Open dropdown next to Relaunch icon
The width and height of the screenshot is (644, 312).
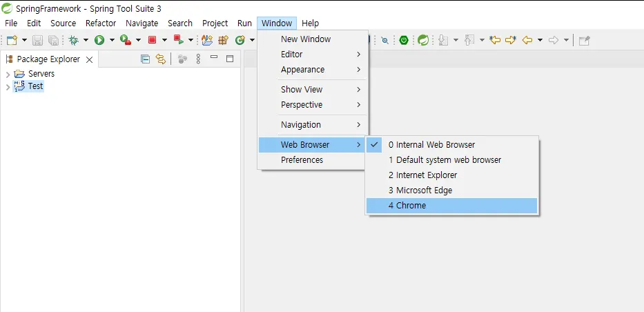coord(191,40)
